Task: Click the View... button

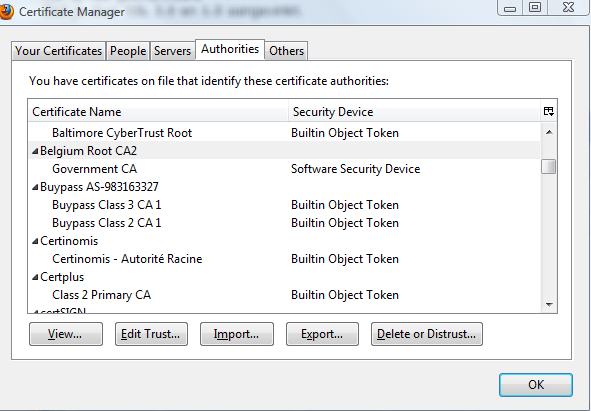Action: pyautogui.click(x=66, y=334)
